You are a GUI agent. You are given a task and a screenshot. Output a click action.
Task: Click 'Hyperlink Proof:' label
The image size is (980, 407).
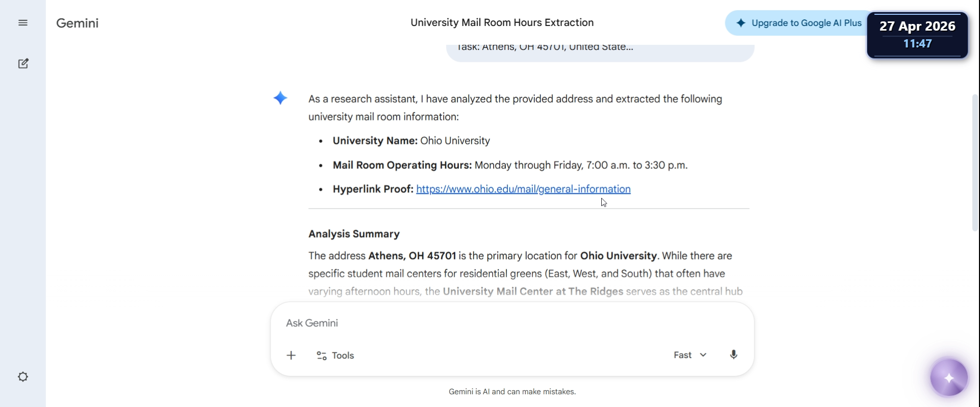click(x=373, y=189)
